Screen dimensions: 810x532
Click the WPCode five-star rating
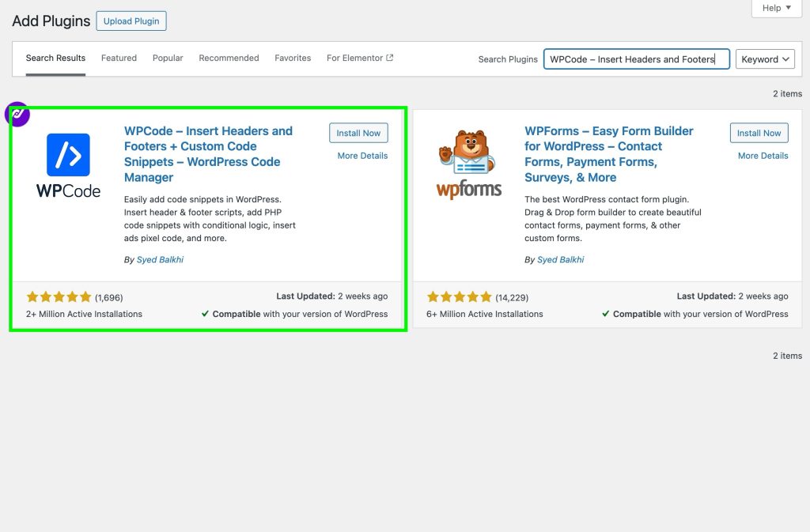point(59,297)
